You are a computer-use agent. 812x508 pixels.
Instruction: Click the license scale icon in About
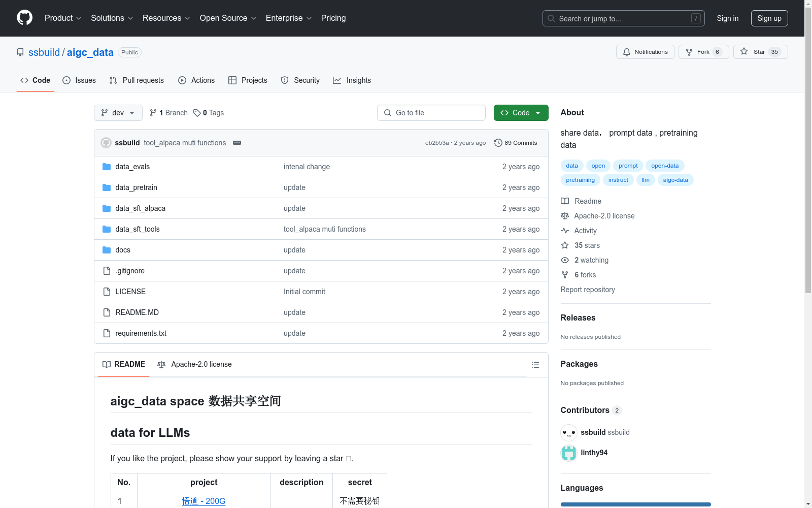click(x=565, y=216)
